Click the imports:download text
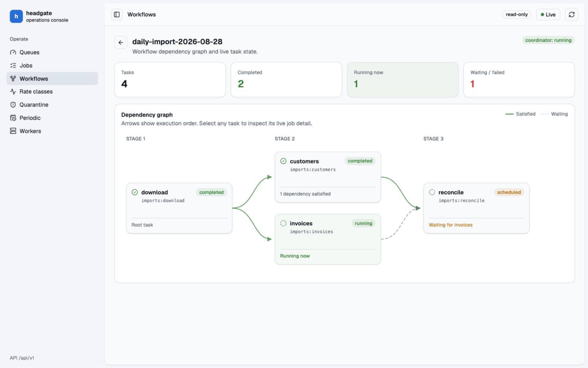The height and width of the screenshot is (368, 588). tap(163, 201)
